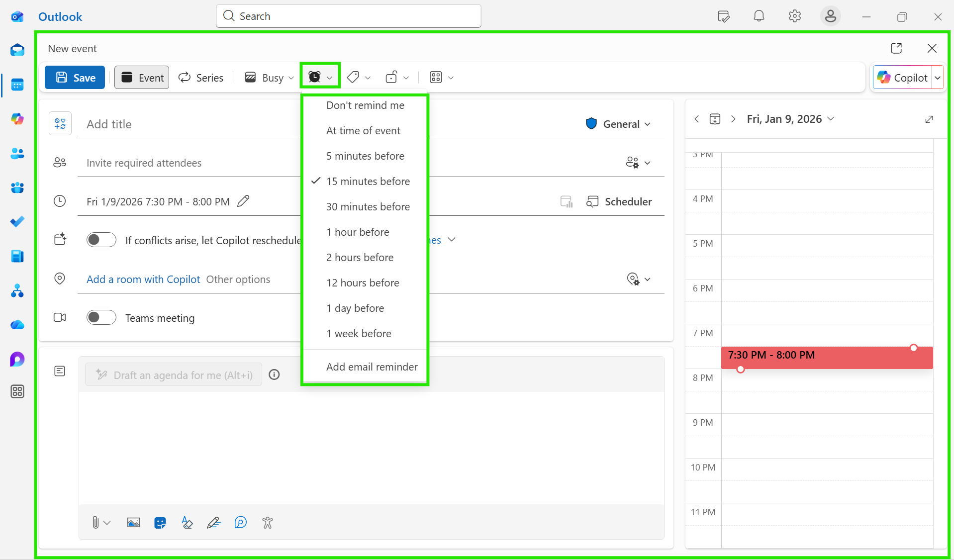Click Draft an agenda for me
This screenshot has width=954, height=560.
click(174, 375)
